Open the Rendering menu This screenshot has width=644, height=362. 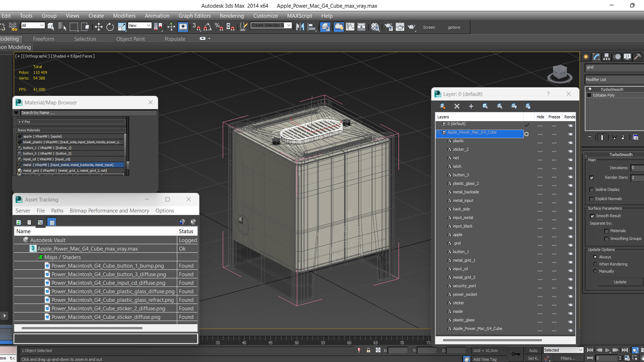tap(232, 16)
